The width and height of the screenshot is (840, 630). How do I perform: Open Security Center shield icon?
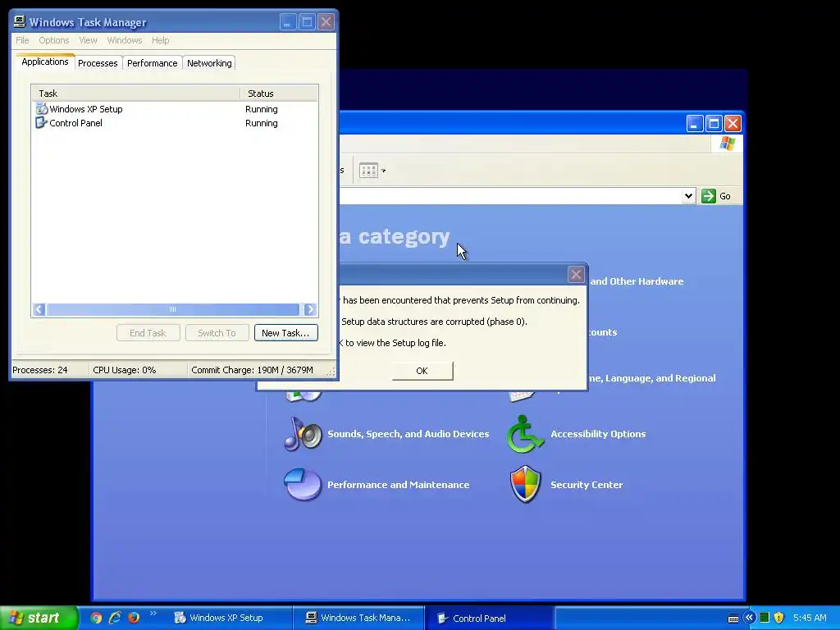[526, 485]
